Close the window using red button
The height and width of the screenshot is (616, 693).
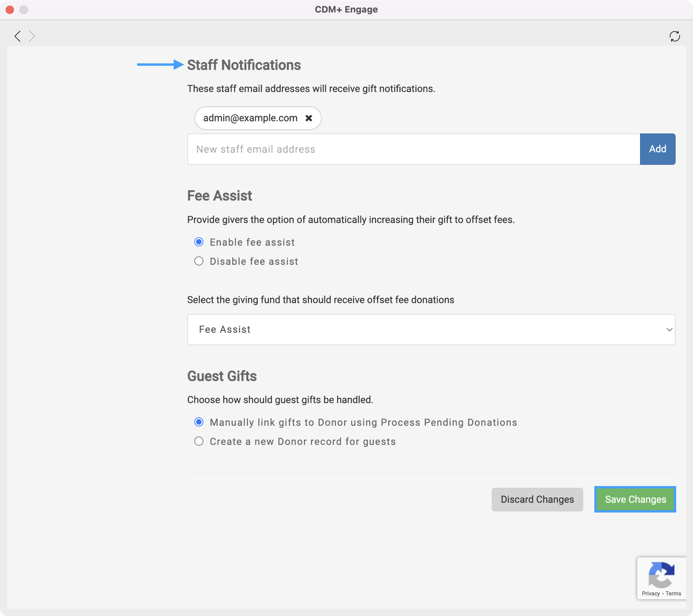(x=10, y=10)
